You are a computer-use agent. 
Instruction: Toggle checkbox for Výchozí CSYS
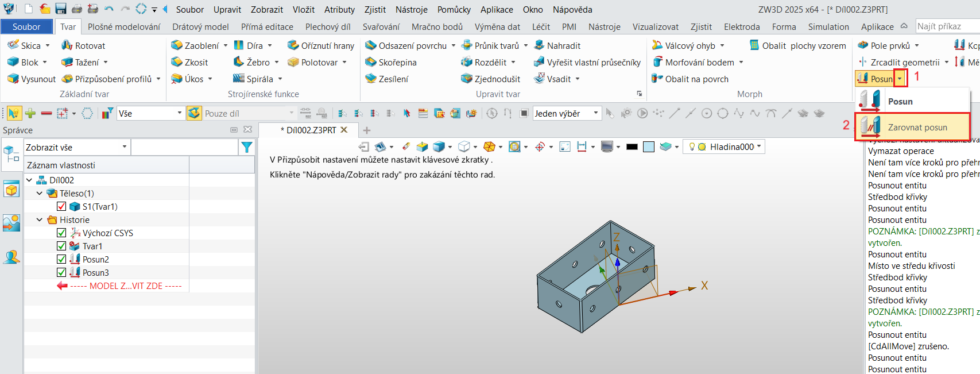click(61, 233)
